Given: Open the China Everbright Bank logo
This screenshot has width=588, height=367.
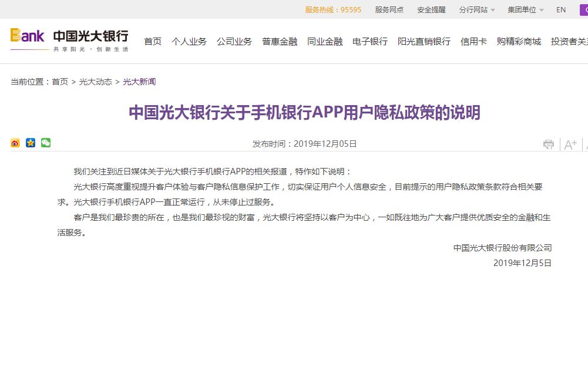Looking at the screenshot, I should [x=69, y=40].
